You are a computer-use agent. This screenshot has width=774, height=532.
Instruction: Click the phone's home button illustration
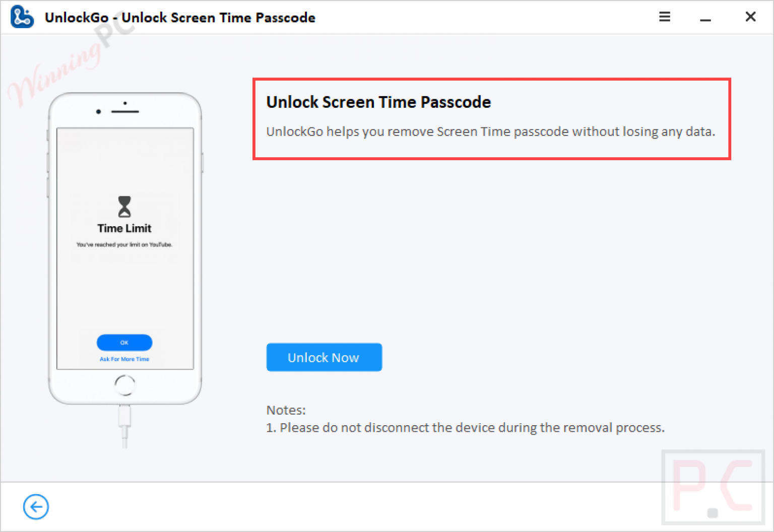(124, 384)
